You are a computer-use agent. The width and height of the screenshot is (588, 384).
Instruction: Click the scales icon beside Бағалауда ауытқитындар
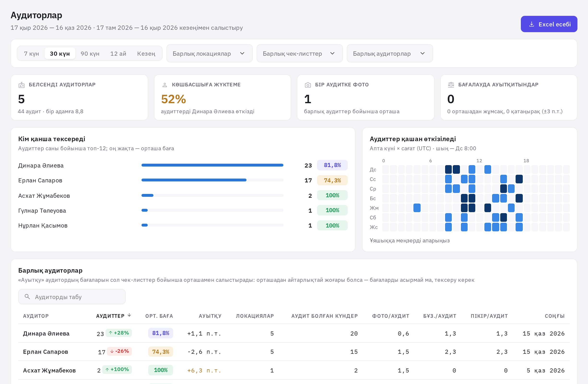click(x=451, y=85)
